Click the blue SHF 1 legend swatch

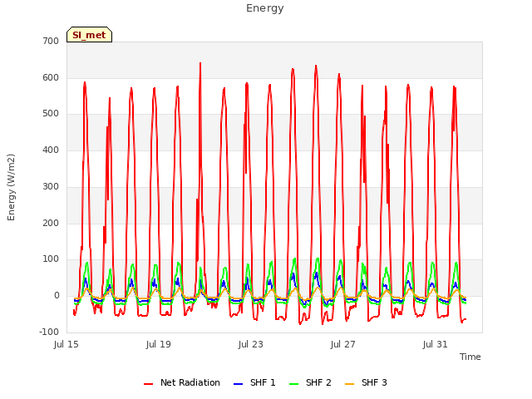click(x=239, y=384)
